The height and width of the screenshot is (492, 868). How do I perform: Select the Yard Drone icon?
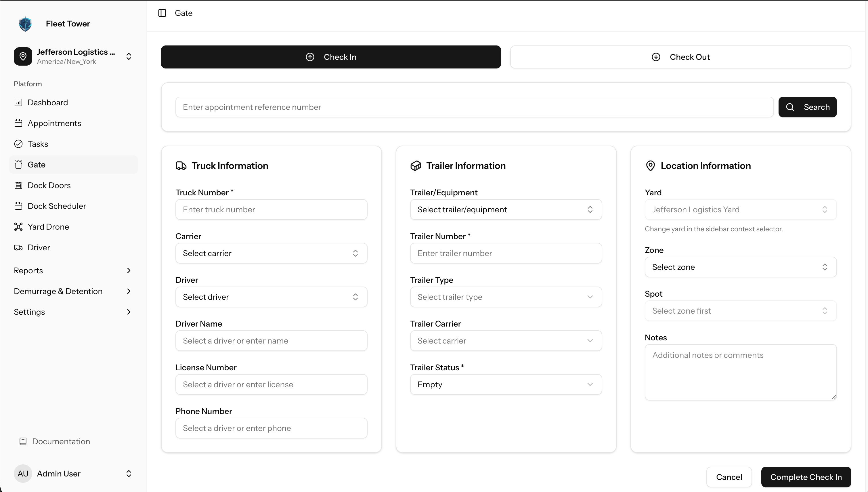(x=19, y=227)
